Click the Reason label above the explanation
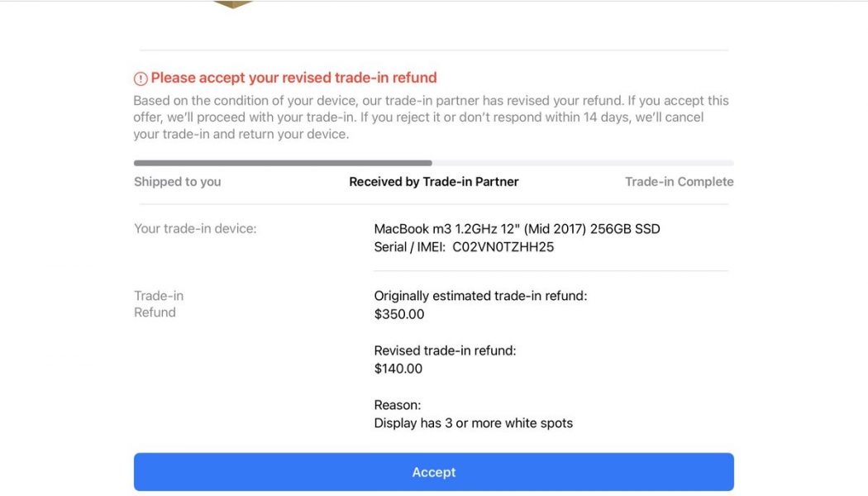This screenshot has width=868, height=496. (x=398, y=404)
